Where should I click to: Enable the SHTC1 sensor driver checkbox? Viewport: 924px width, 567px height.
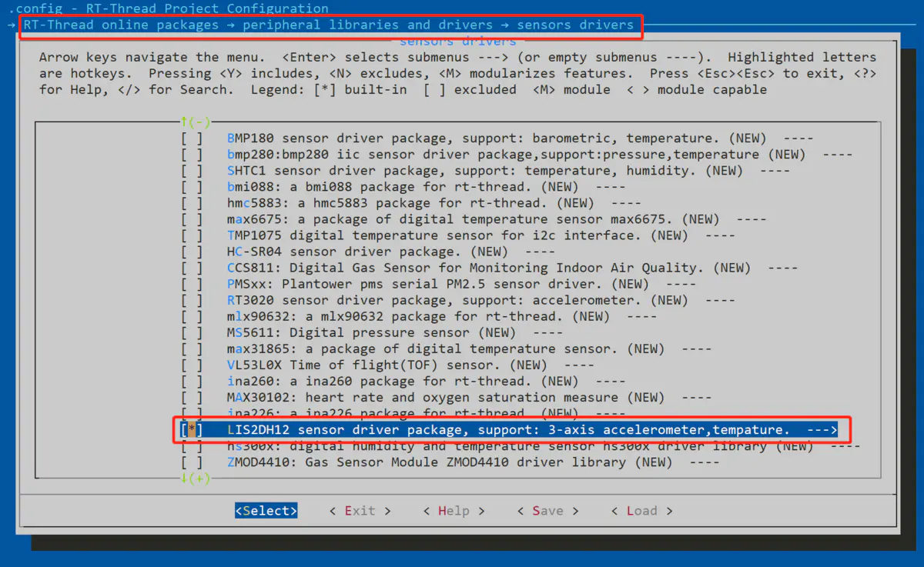(192, 171)
